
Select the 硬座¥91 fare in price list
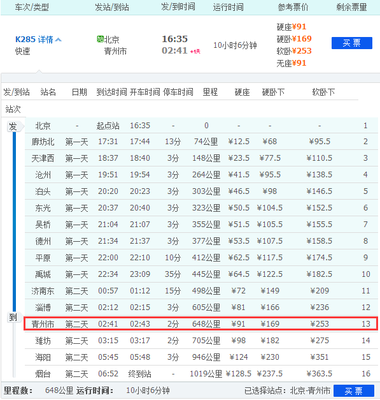point(291,27)
